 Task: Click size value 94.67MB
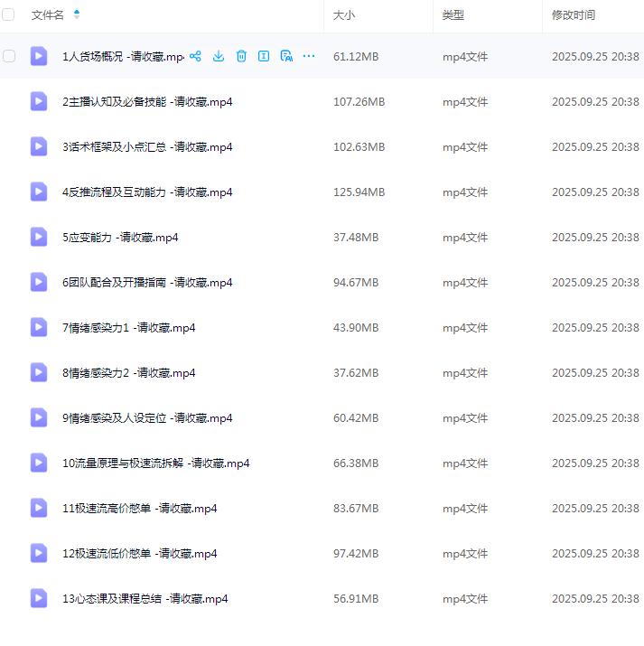pyautogui.click(x=356, y=283)
